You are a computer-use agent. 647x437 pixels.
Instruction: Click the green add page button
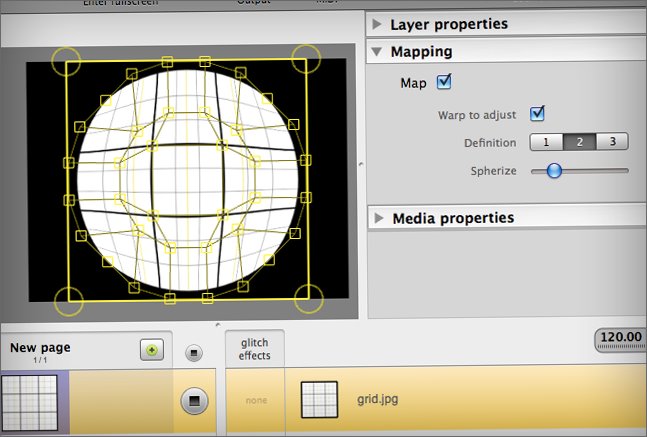pyautogui.click(x=152, y=351)
